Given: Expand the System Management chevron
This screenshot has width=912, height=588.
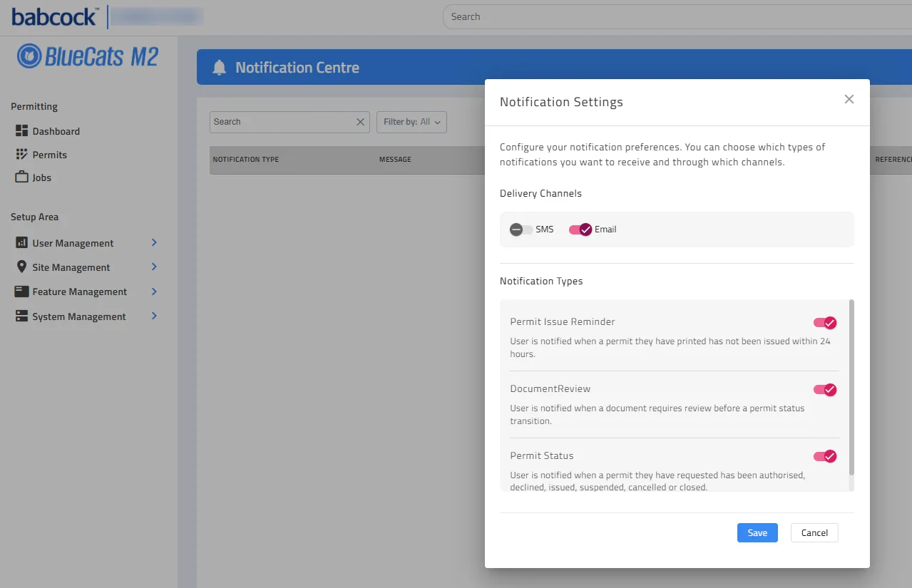Looking at the screenshot, I should (x=154, y=316).
